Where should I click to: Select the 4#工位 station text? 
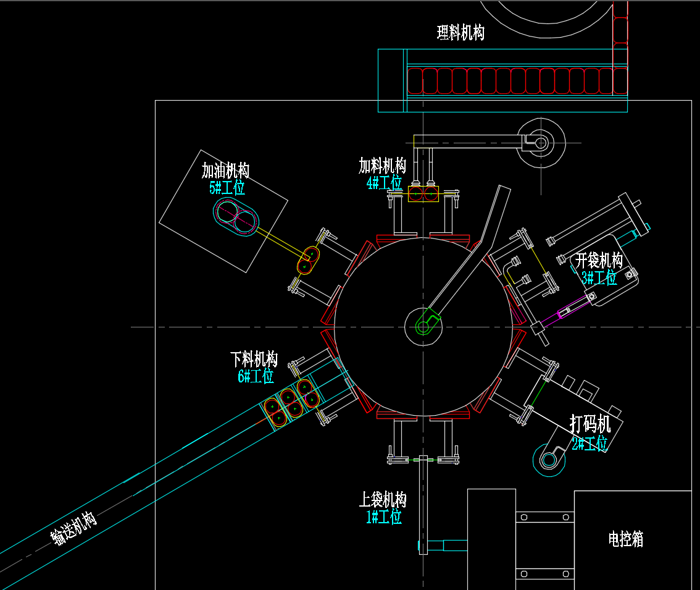click(385, 183)
